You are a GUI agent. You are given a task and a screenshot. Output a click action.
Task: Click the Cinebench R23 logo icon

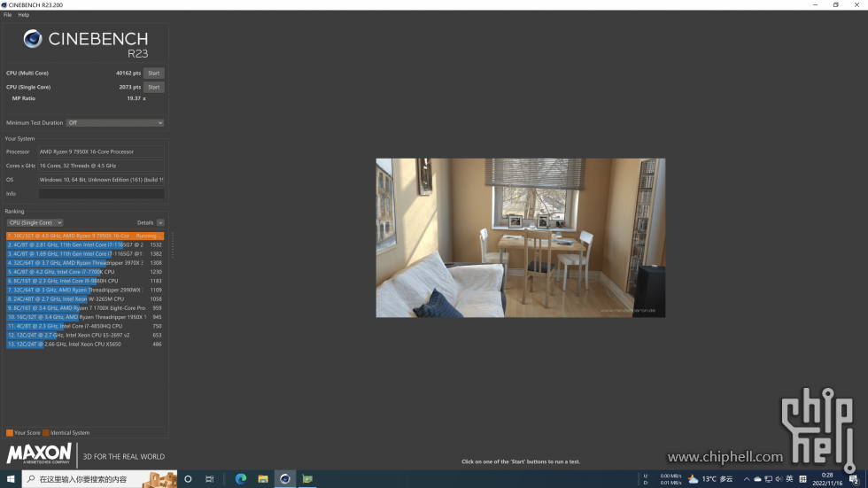(x=33, y=39)
